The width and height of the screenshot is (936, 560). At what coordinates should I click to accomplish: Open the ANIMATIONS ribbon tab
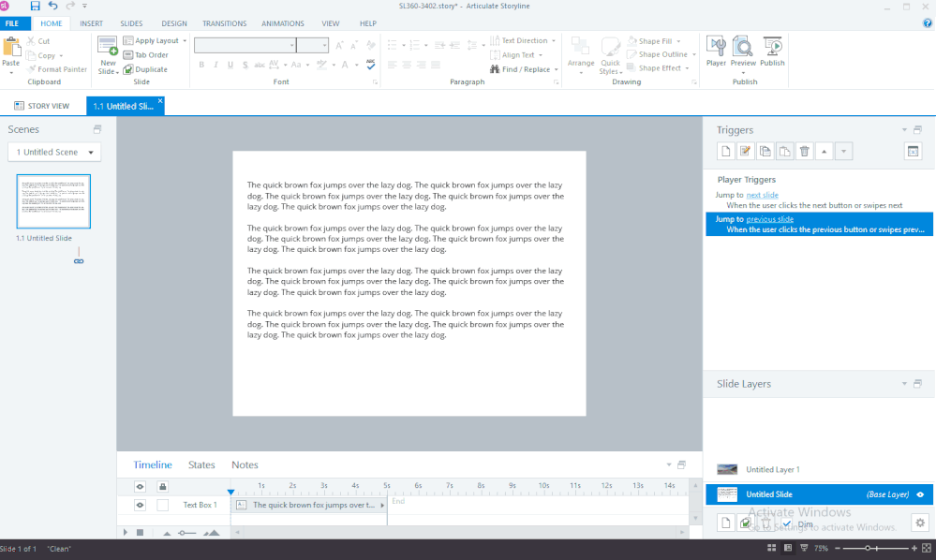(x=282, y=23)
